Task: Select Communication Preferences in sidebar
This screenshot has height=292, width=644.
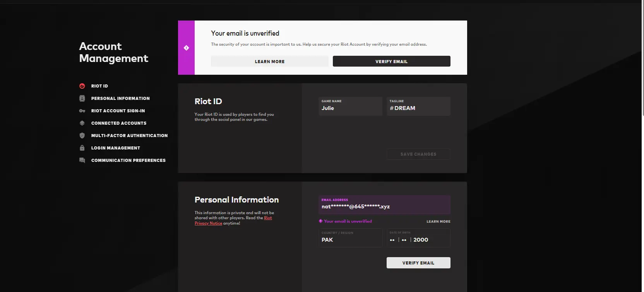Action: (x=128, y=160)
